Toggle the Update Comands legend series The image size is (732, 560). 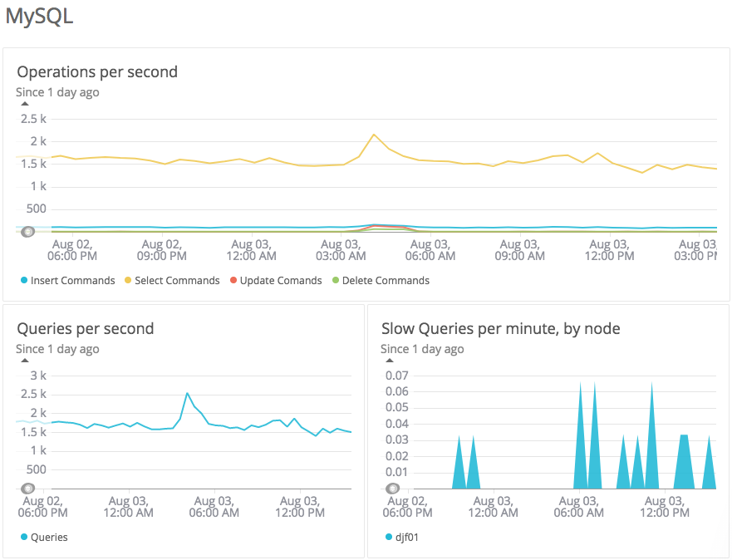(x=276, y=281)
